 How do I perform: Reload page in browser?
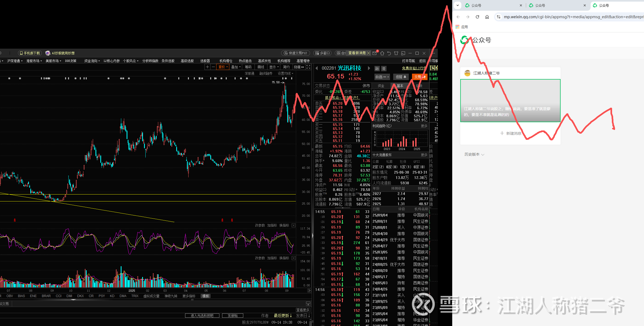477,17
